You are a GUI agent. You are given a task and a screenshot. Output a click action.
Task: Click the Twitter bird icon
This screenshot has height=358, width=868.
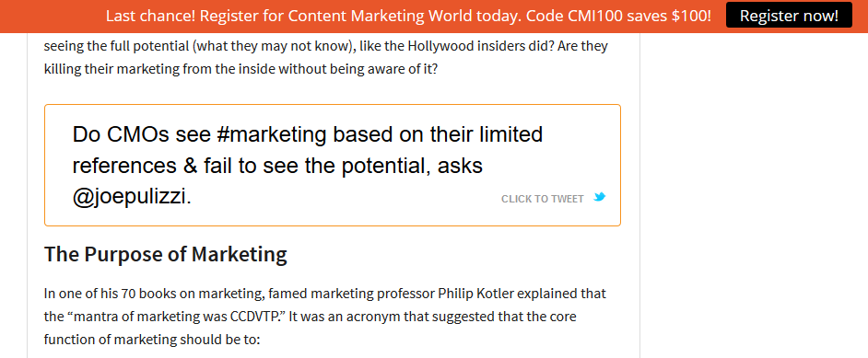coord(599,197)
